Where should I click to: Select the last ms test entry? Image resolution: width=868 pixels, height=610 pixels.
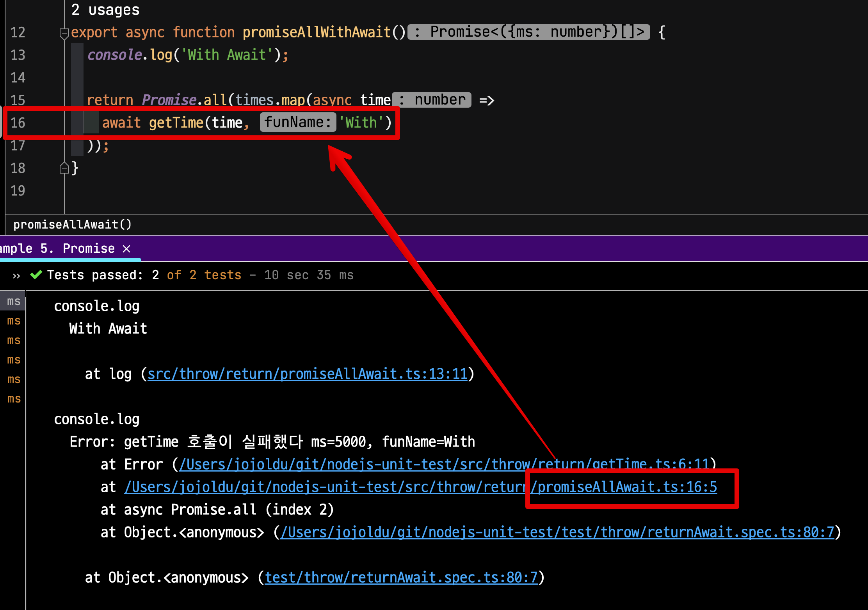point(14,399)
